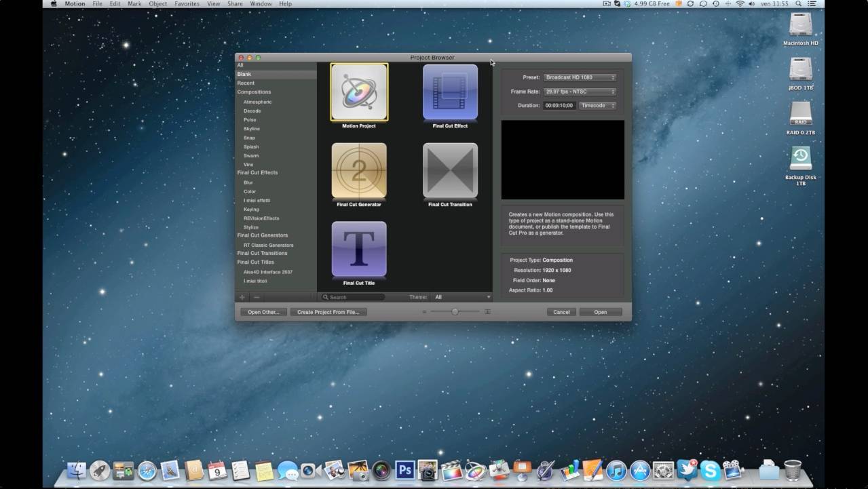The width and height of the screenshot is (868, 489).
Task: Open the Mark menu
Action: click(134, 3)
